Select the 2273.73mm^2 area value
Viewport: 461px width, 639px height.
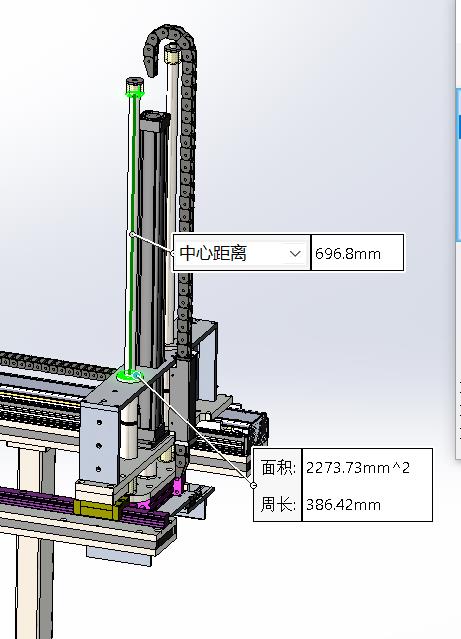[357, 468]
